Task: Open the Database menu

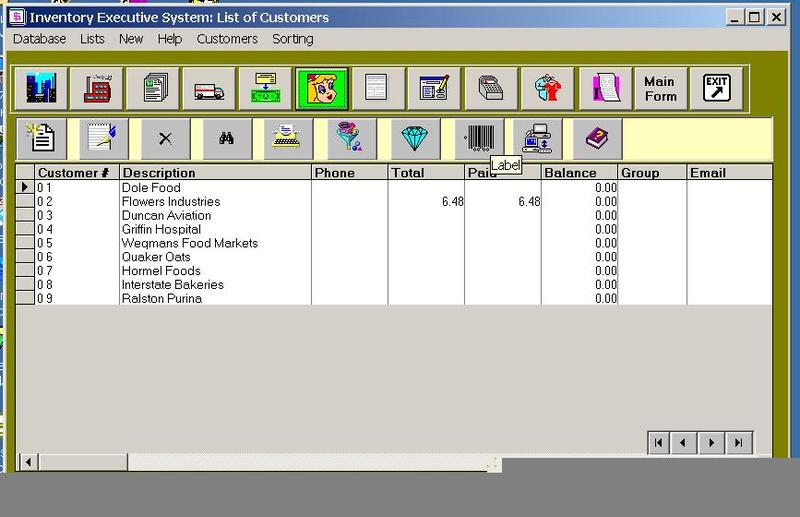Action: tap(39, 39)
